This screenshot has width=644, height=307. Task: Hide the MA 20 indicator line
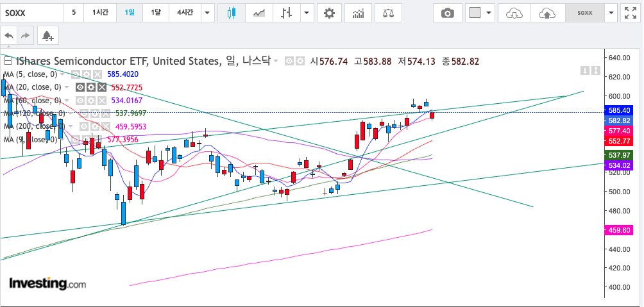(x=81, y=87)
